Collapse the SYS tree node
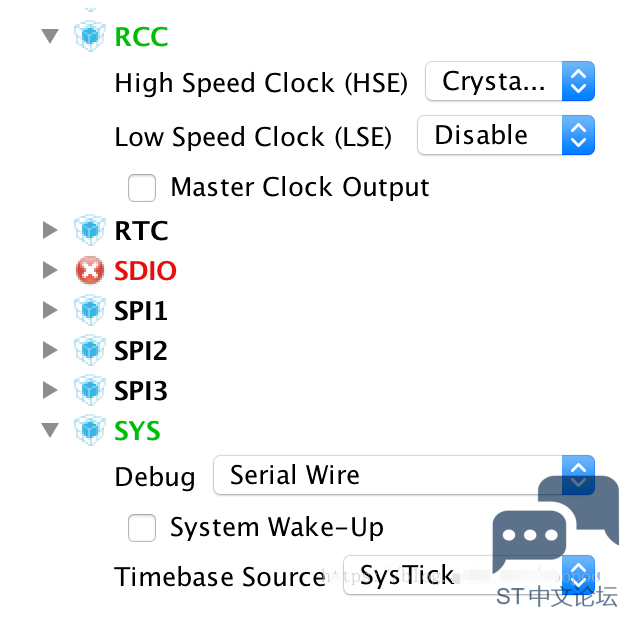This screenshot has height=620, width=630. pos(50,430)
